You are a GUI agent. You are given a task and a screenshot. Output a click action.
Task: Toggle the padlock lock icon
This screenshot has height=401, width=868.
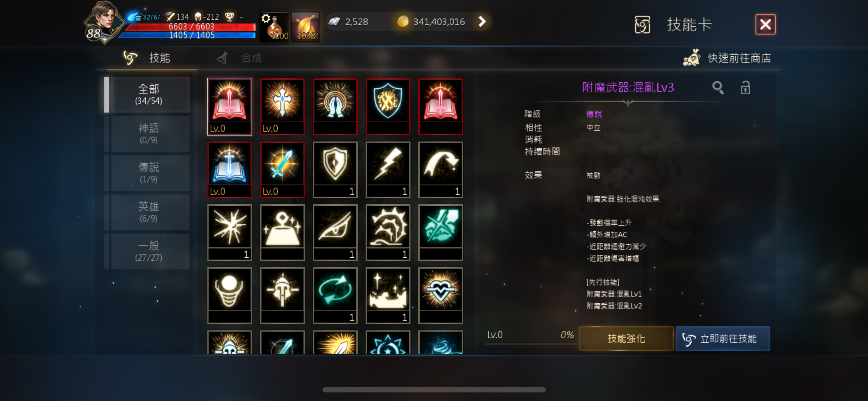[x=745, y=87]
